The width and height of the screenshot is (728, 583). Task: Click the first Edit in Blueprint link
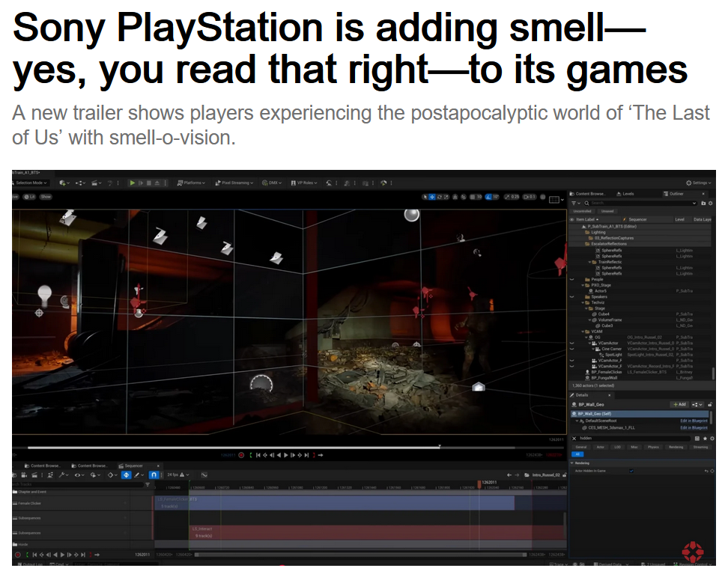(x=694, y=421)
